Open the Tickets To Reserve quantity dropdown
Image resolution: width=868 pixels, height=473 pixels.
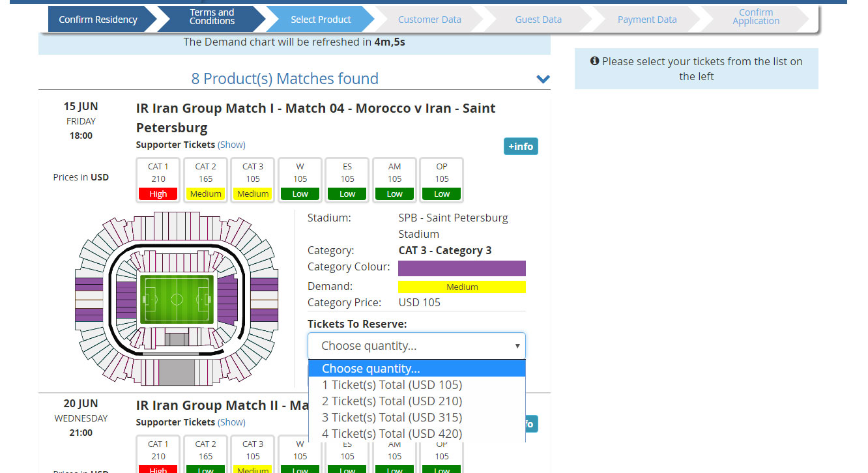click(416, 346)
